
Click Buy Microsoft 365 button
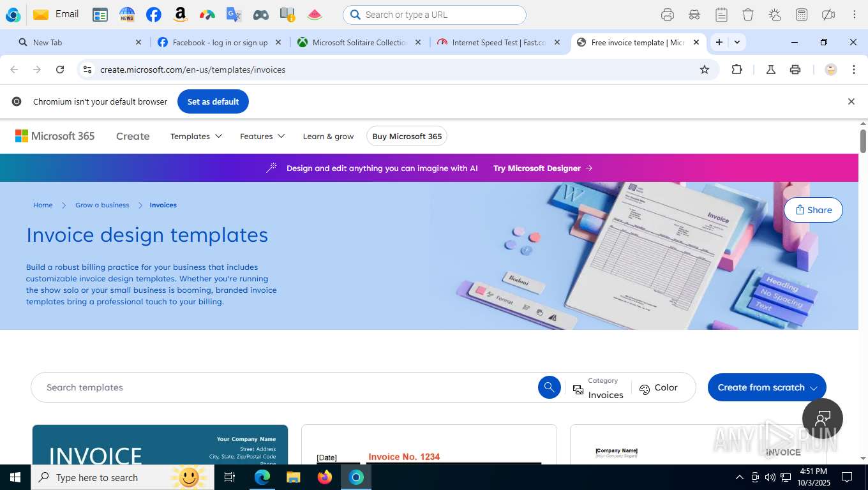(x=407, y=136)
